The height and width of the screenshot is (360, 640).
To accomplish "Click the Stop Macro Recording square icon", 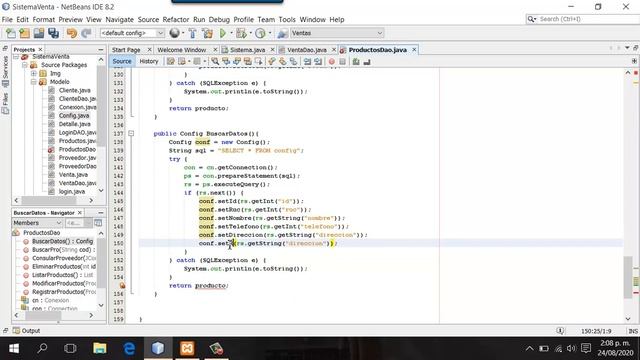I will (342, 61).
